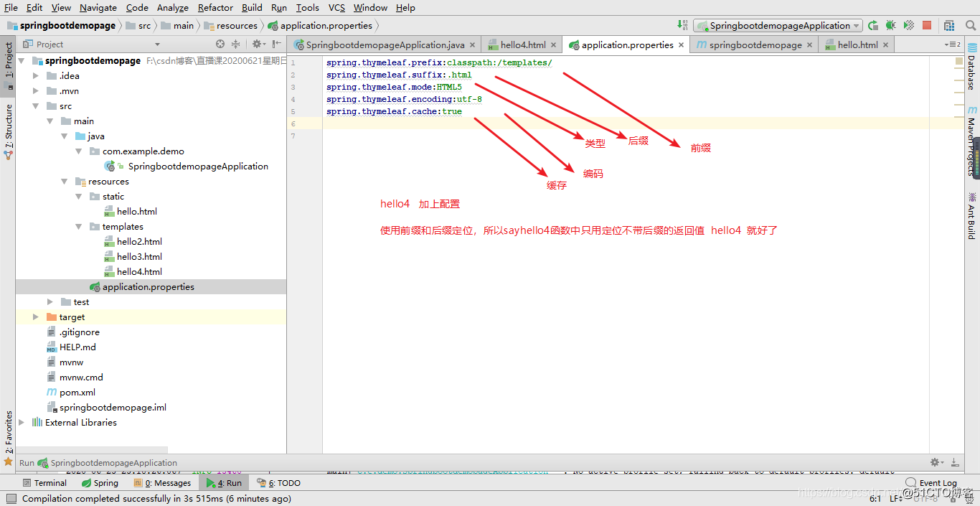Image resolution: width=980 pixels, height=506 pixels.
Task: Select SpringbootdemopageApplication class in tree
Action: 198,166
